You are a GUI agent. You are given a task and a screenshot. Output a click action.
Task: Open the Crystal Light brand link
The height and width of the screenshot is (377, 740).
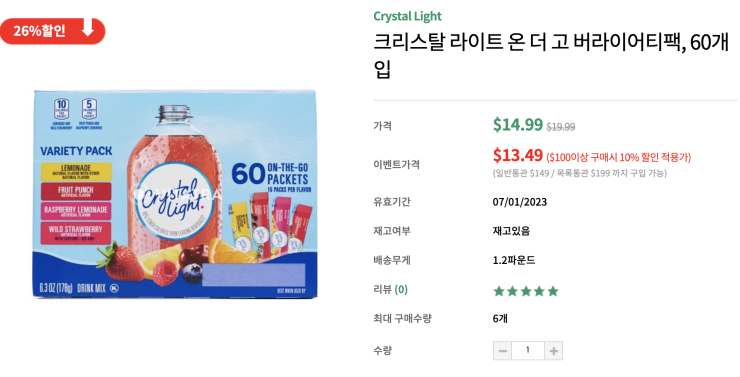click(x=407, y=16)
